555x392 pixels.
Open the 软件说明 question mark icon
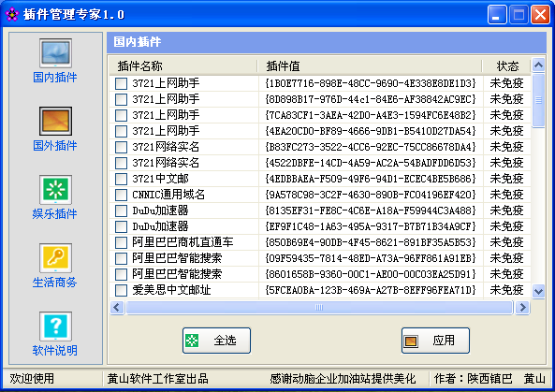55,327
